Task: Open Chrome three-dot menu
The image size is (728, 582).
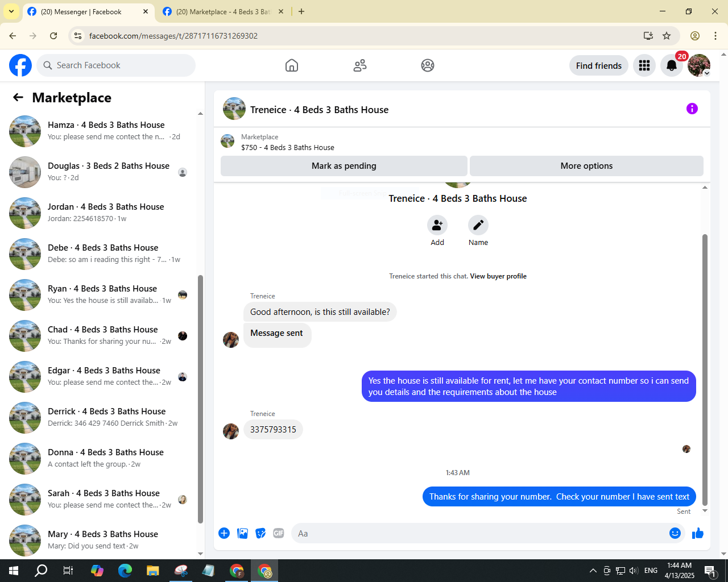Action: click(x=715, y=36)
